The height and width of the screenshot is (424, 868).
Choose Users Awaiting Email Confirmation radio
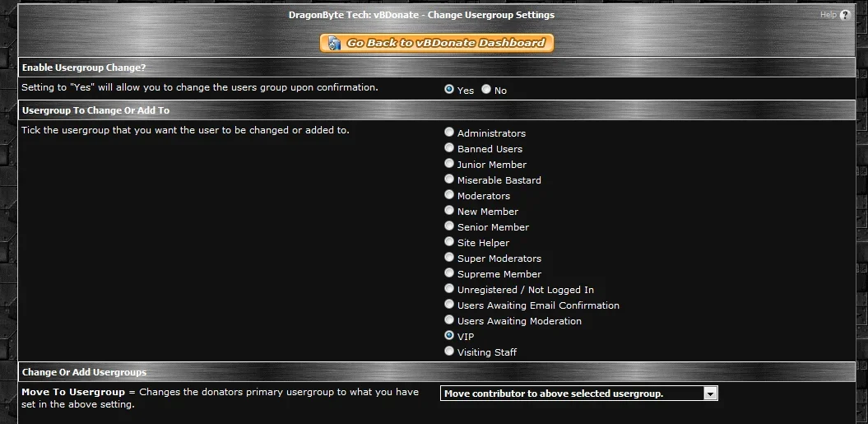[449, 305]
